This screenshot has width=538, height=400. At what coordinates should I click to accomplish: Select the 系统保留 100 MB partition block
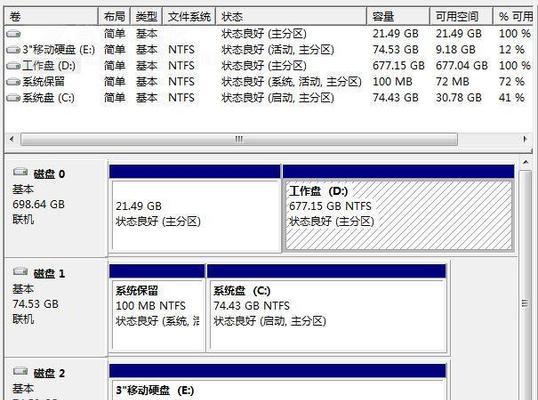point(158,315)
